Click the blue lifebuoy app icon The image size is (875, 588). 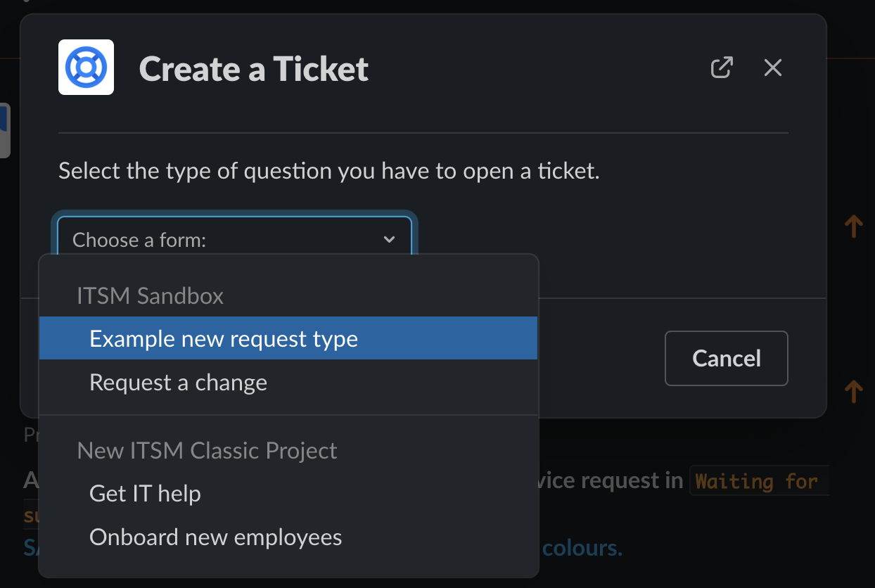(x=86, y=68)
